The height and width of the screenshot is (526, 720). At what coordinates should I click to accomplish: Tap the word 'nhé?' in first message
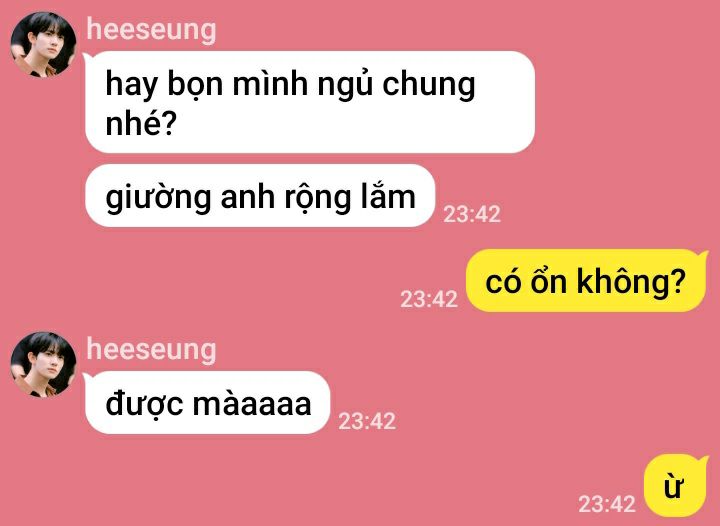coord(141,123)
